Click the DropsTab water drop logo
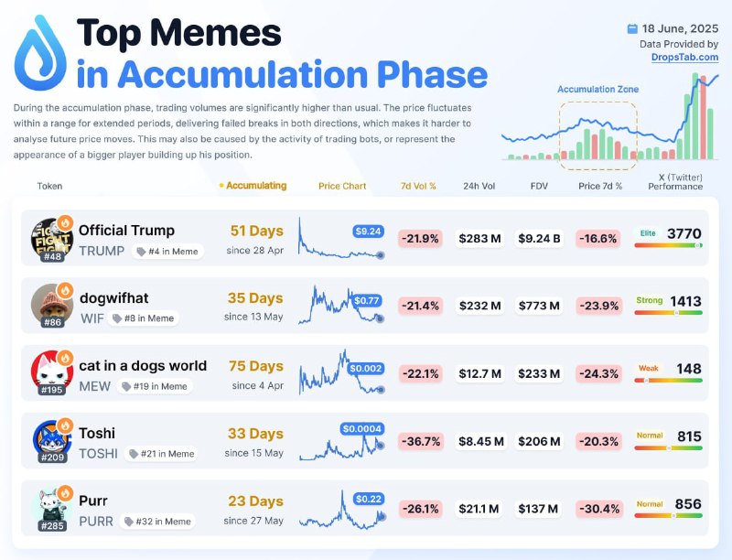The image size is (732, 560). click(x=40, y=53)
